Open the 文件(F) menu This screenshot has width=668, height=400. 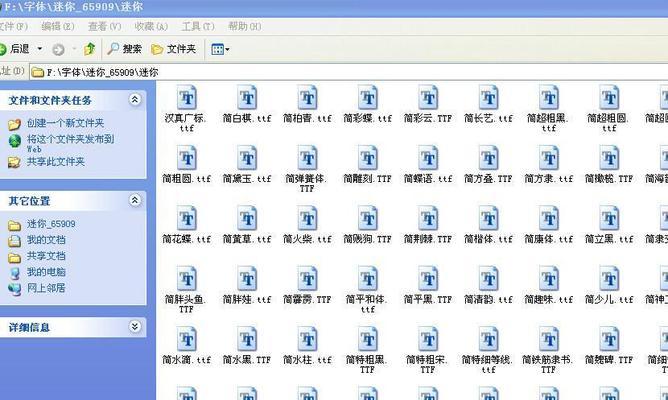(x=13, y=26)
